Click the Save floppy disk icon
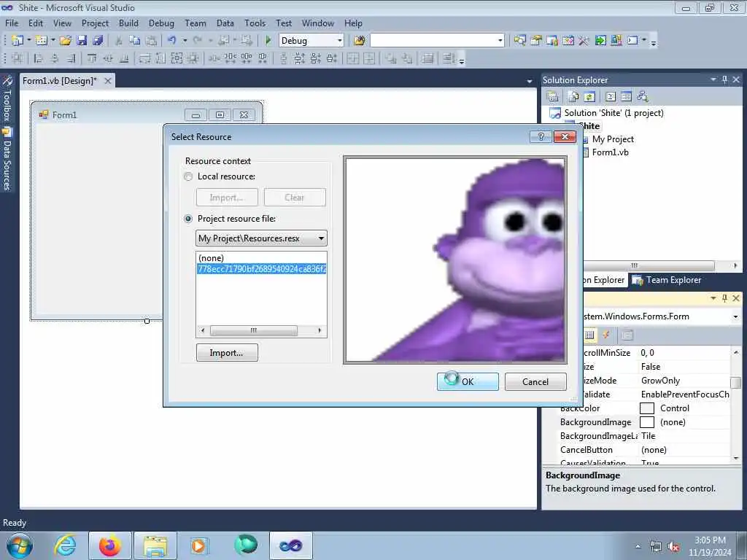This screenshot has height=560, width=747. click(x=82, y=41)
